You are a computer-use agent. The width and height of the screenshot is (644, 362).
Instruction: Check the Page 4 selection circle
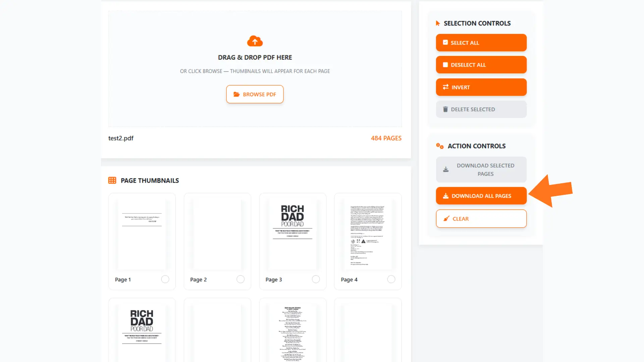[x=391, y=279]
